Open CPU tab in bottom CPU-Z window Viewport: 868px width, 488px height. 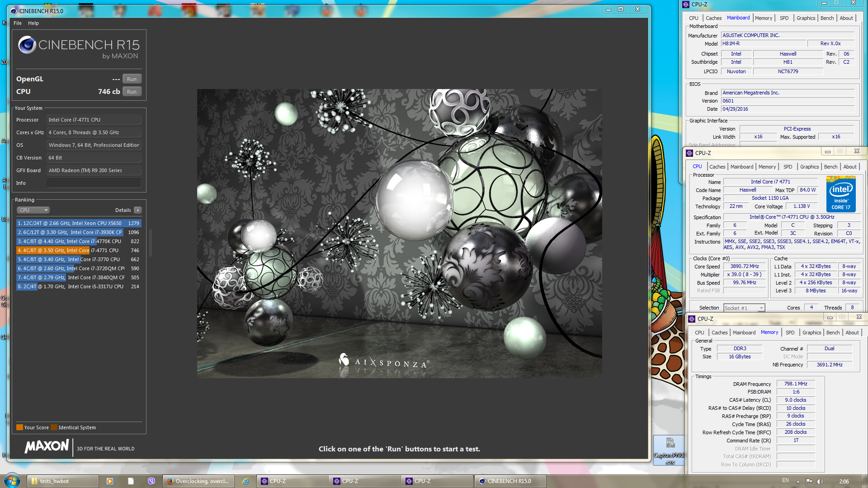pos(699,333)
